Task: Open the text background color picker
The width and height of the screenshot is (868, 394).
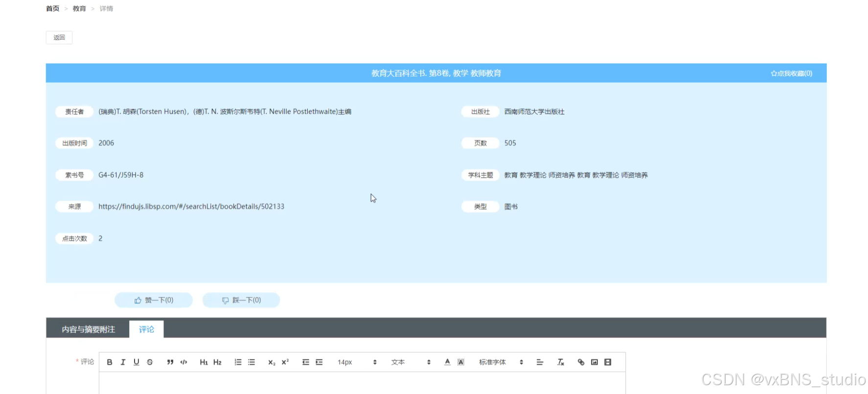Action: pyautogui.click(x=461, y=362)
